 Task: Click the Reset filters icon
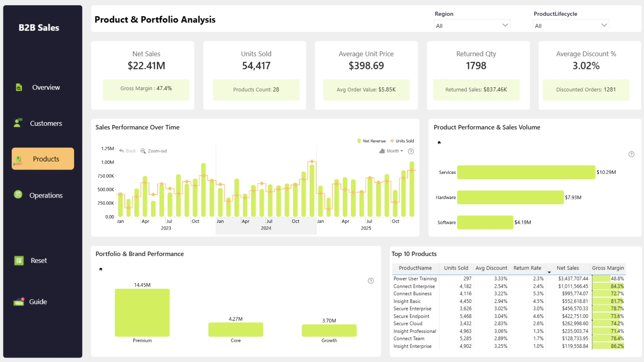(x=19, y=260)
